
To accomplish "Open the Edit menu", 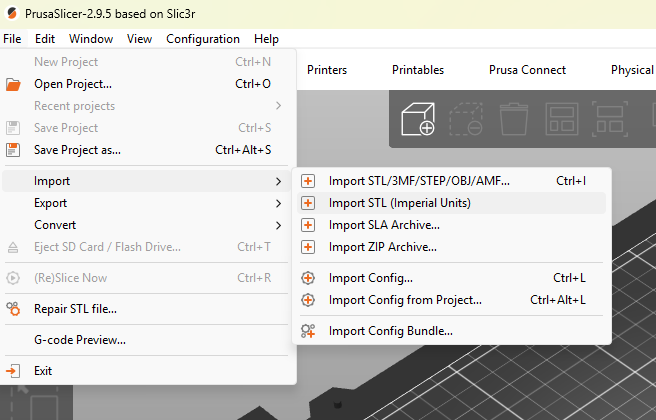I will (45, 39).
